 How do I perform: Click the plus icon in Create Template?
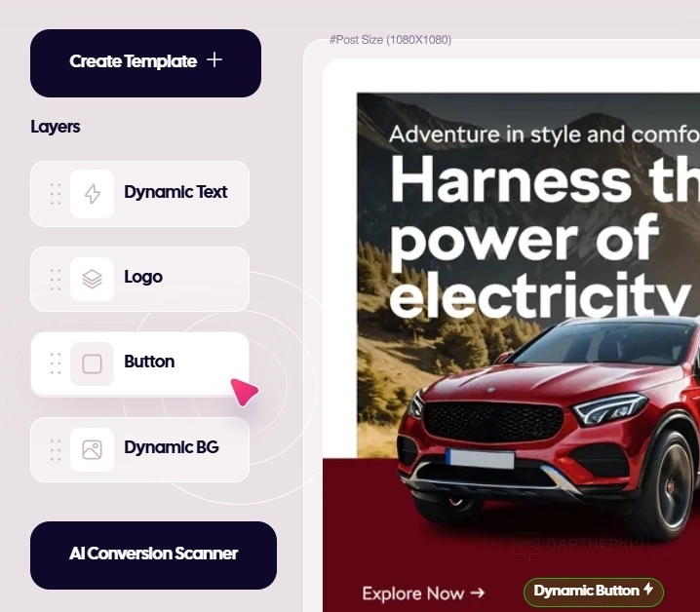pos(214,59)
